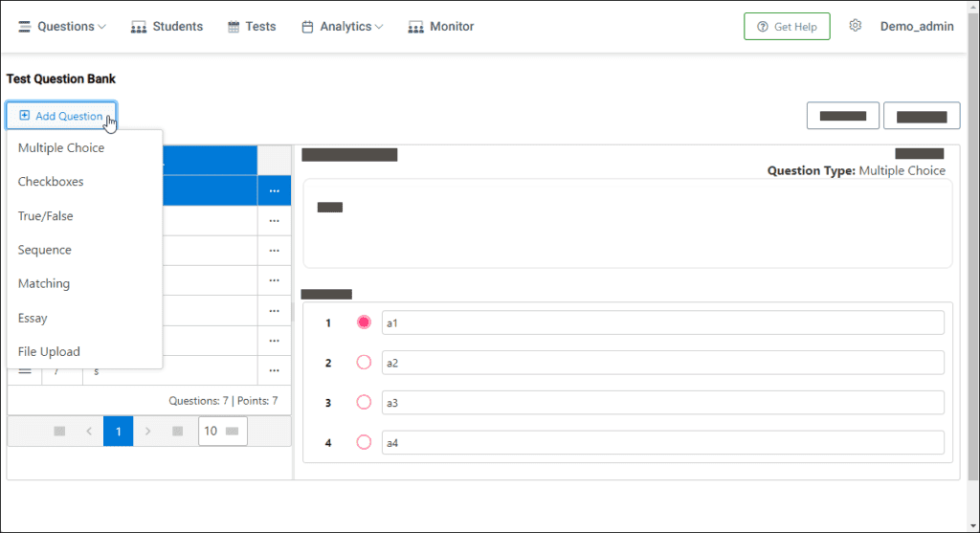980x533 pixels.
Task: Click the Monitor icon in the navbar
Action: tap(415, 27)
